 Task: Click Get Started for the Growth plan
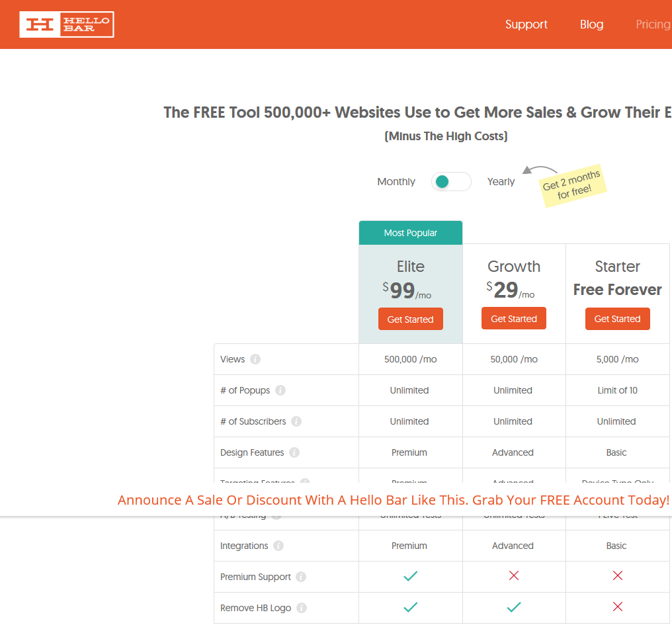coord(514,318)
